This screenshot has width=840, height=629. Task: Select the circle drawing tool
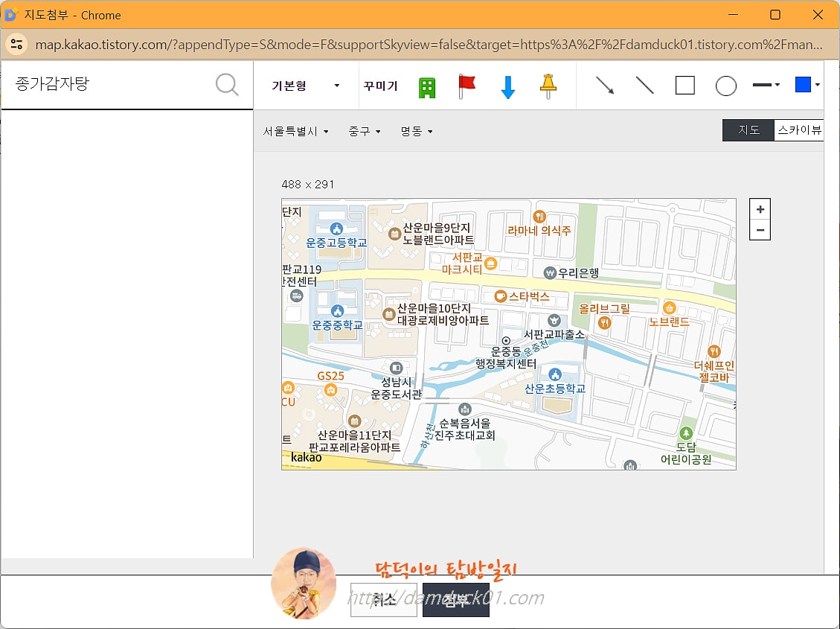coord(725,85)
